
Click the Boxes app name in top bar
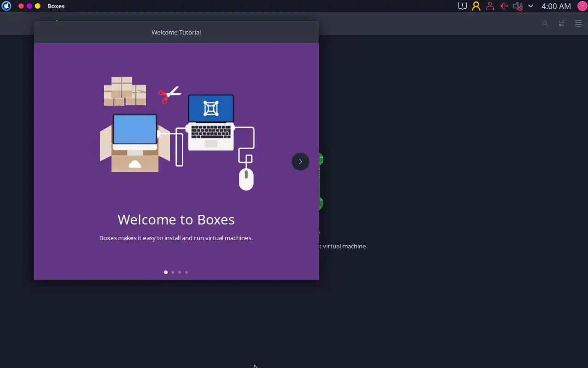(x=56, y=6)
